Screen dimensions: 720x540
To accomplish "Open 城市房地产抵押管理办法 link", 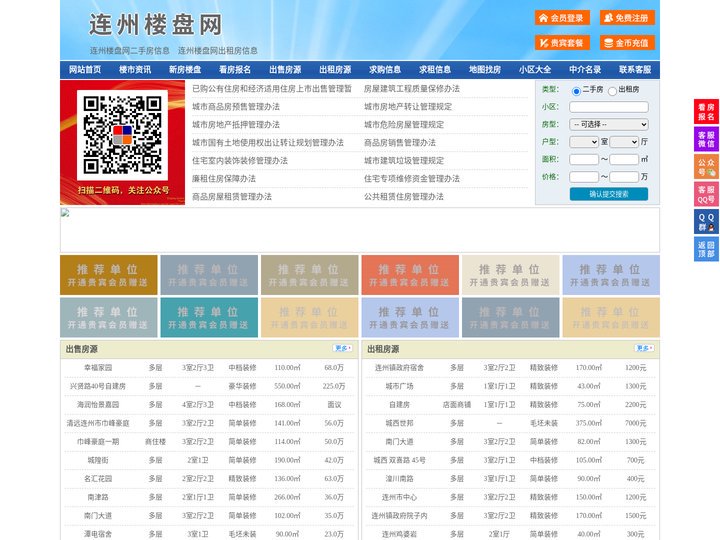I will pyautogui.click(x=236, y=124).
